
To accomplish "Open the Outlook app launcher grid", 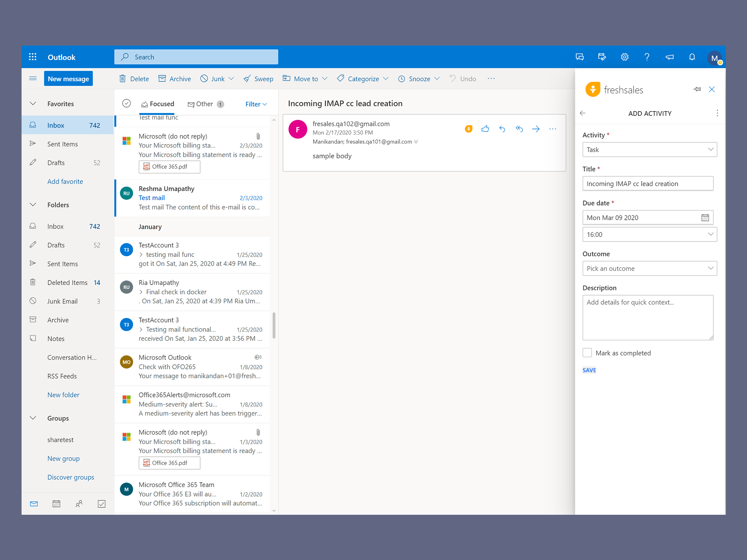I will tap(32, 57).
